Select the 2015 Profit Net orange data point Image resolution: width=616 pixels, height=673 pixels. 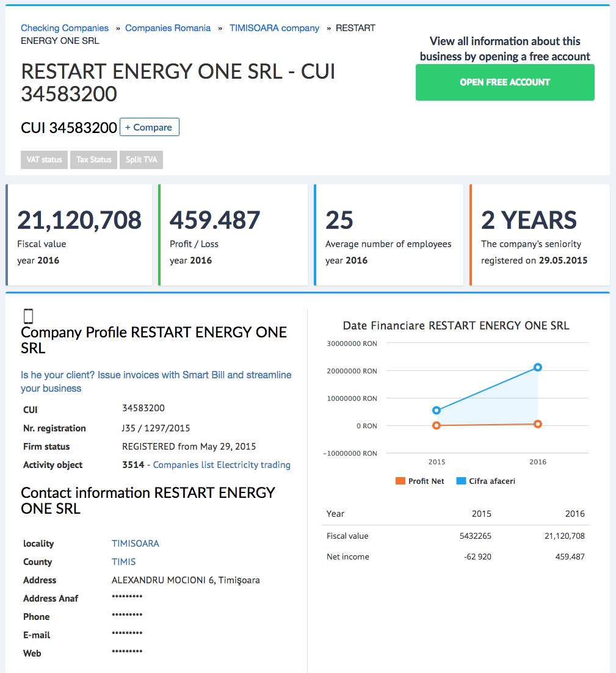click(437, 425)
